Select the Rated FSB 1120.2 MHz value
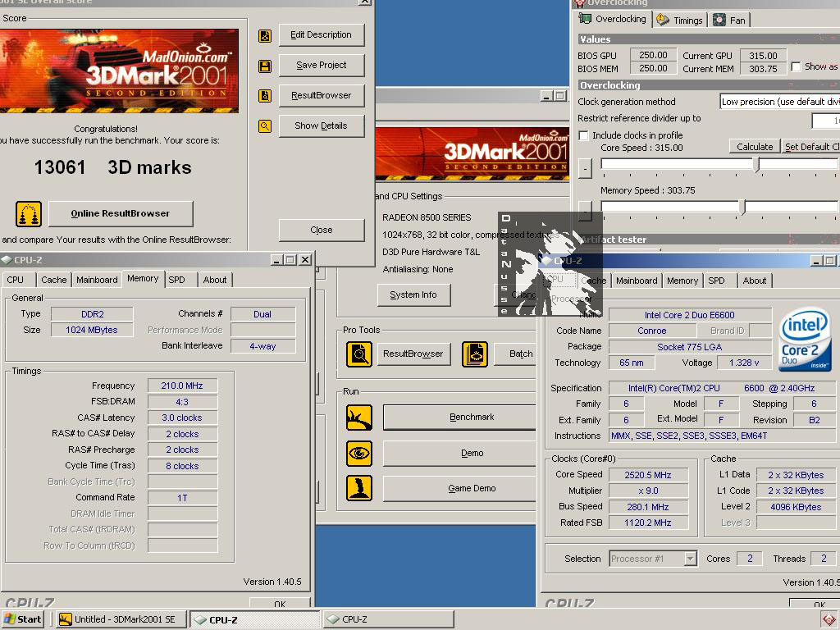Screen dimensions: 840x630 pyautogui.click(x=648, y=523)
